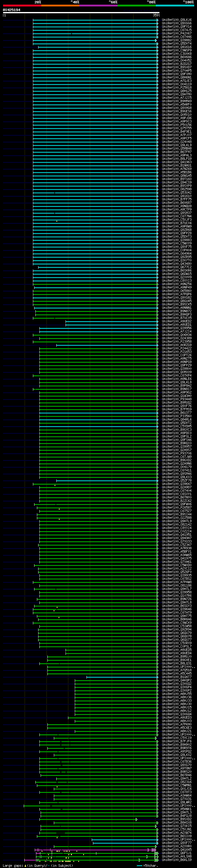Select hit label UniRef100_C3U0K8

pyautogui.click(x=177, y=54)
